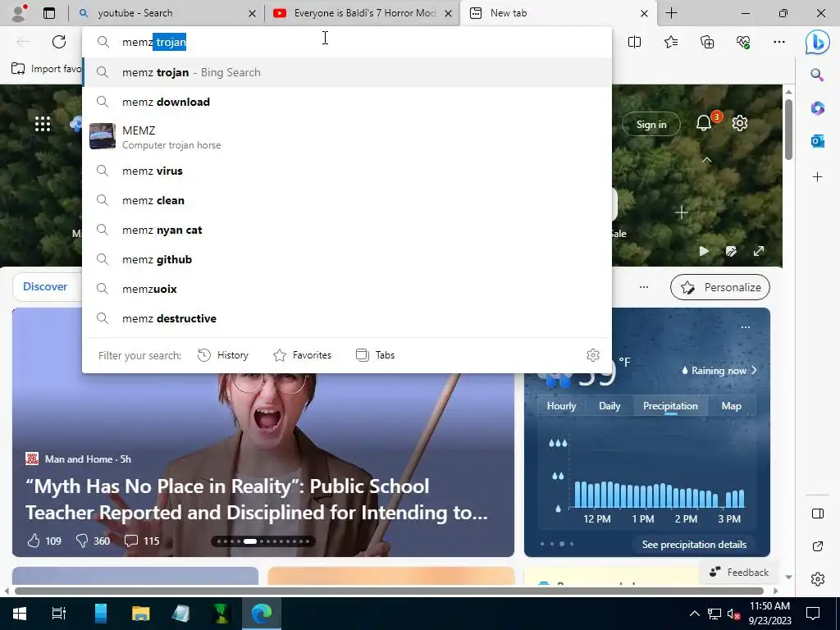Collapse quick links chevron
Screen dimensions: 840x630
707,160
